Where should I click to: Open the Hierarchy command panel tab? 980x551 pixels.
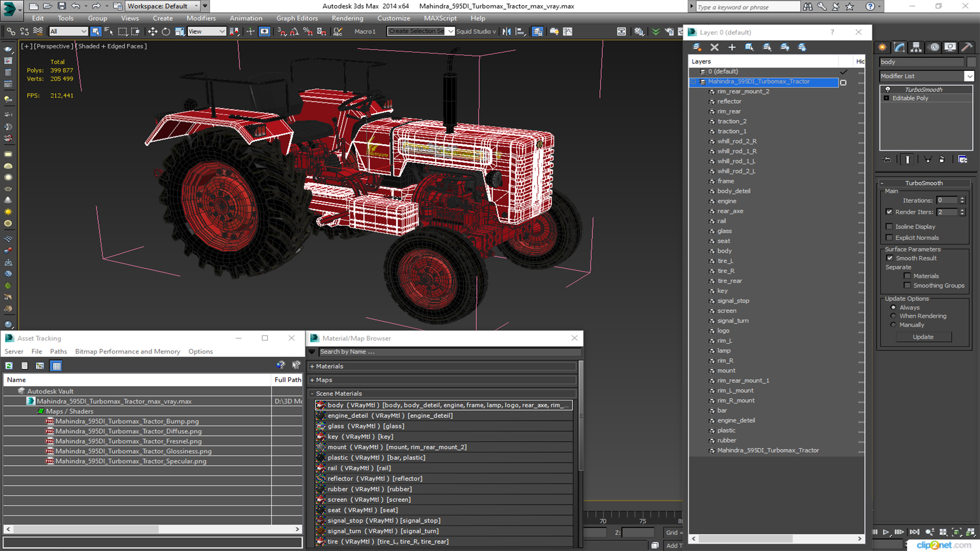[x=916, y=47]
